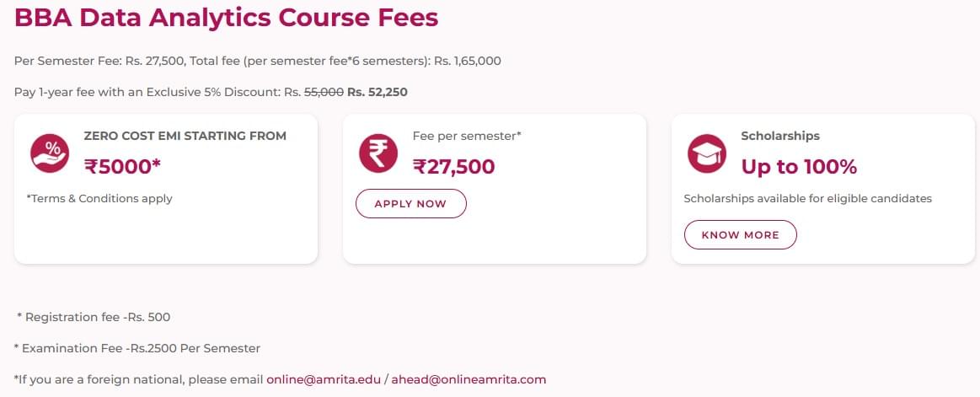This screenshot has width=980, height=397.
Task: Click the ₹27,500 semester fee amount
Action: 453,166
